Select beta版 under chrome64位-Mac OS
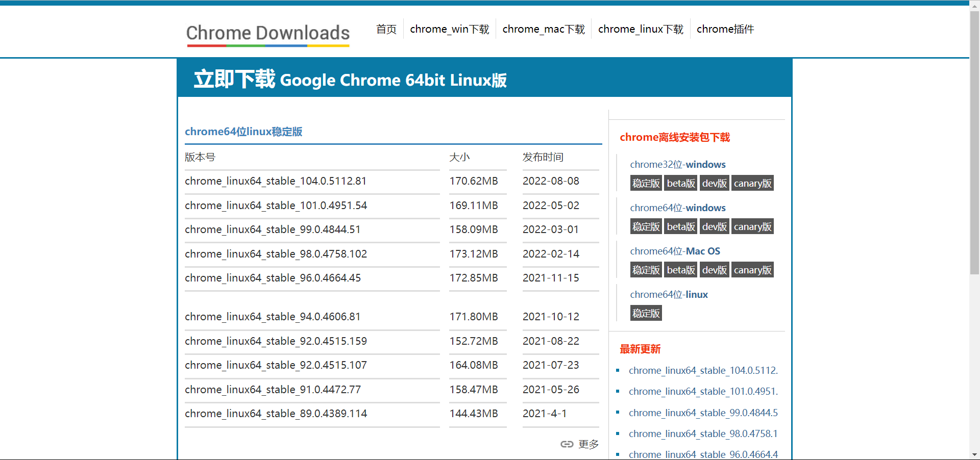Image resolution: width=980 pixels, height=460 pixels. (681, 270)
